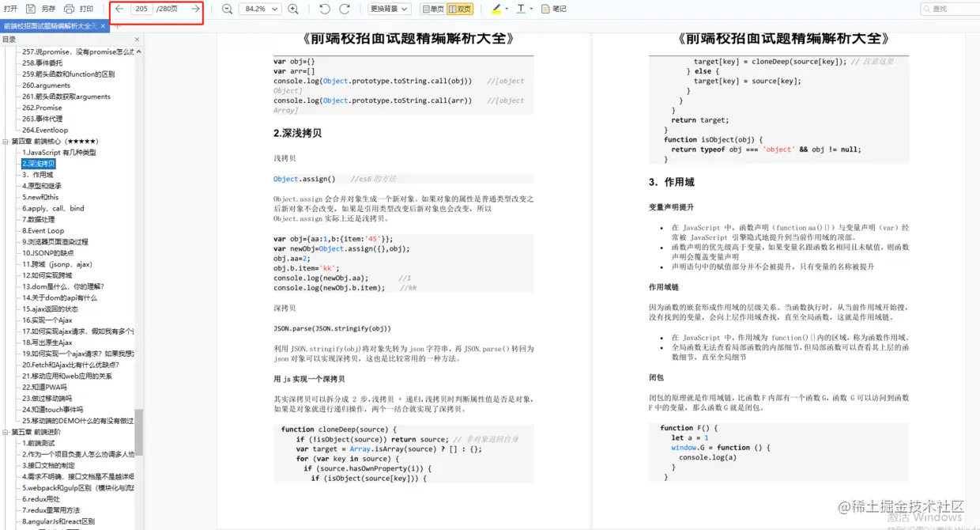Select outline item 7.数据处理

point(37,219)
